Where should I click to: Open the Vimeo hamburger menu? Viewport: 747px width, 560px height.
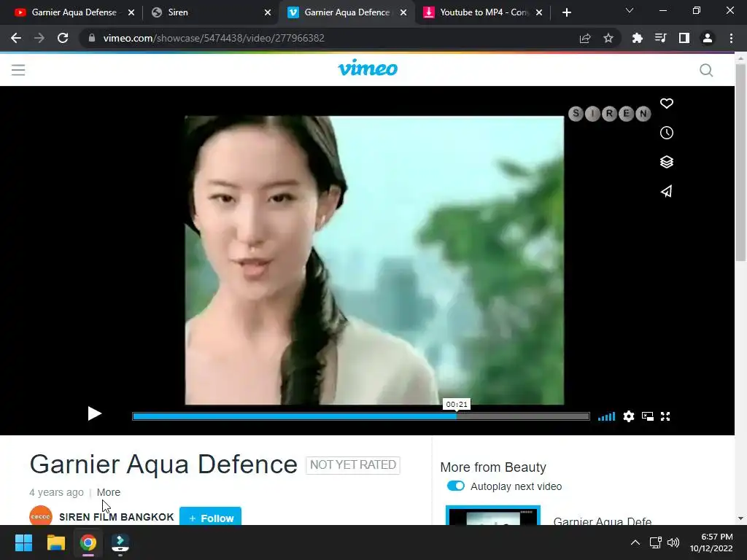[x=18, y=70]
